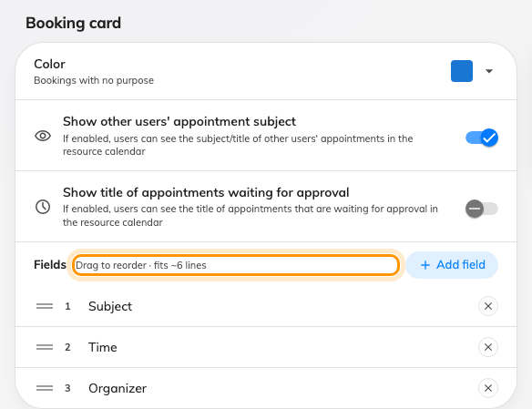Screen dimensions: 532x409
Task: Remove the Organizer field with its X
Action: coord(488,388)
